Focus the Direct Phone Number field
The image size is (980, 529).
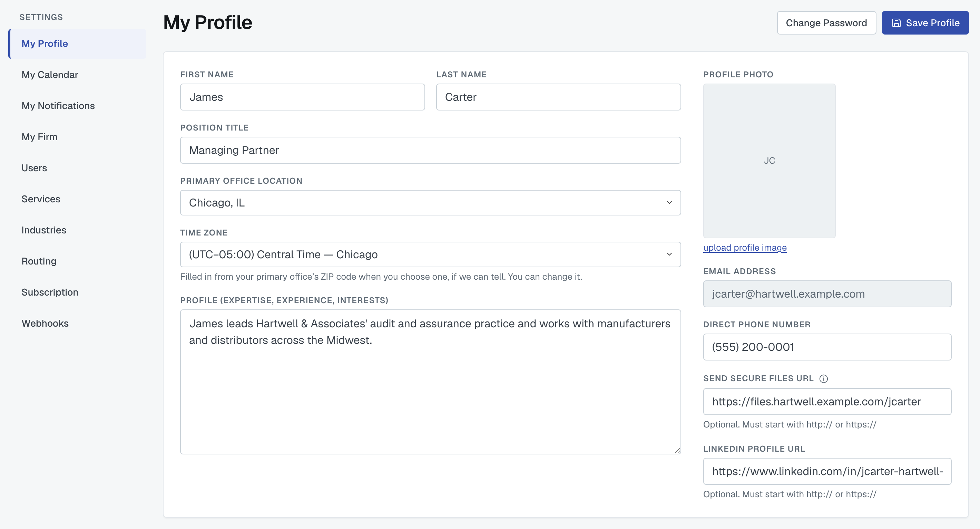tap(827, 347)
